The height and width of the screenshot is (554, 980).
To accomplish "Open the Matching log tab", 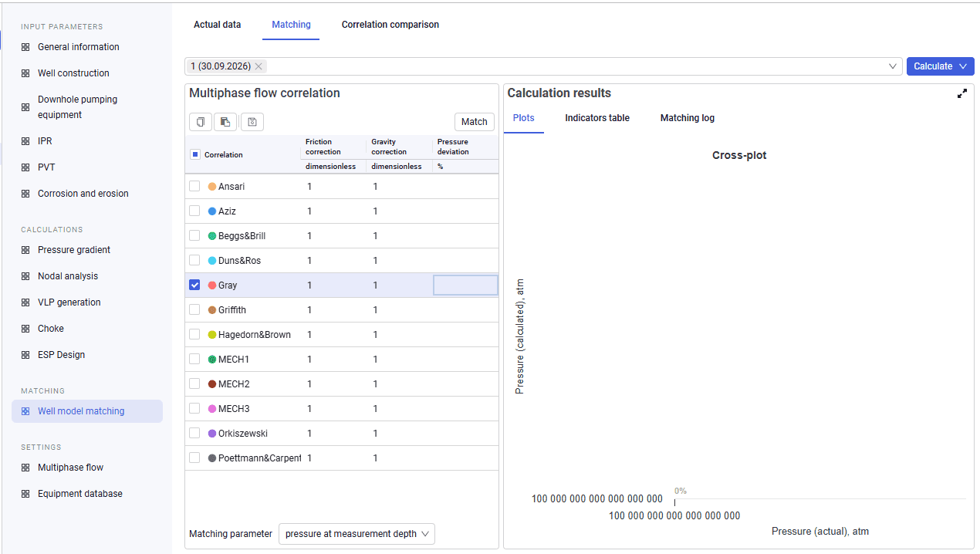I will point(688,118).
